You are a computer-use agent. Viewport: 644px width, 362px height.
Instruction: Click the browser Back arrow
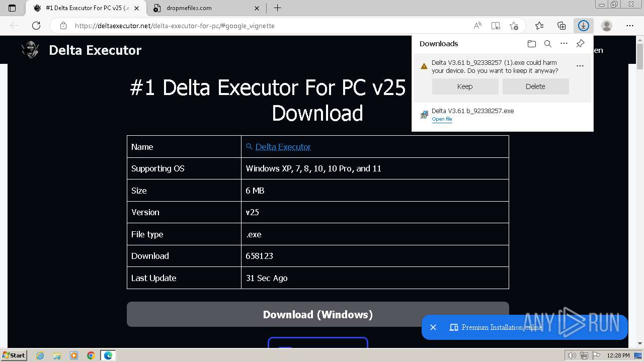point(14,26)
